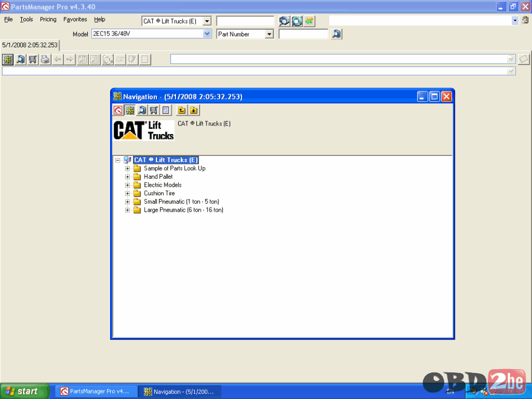Image resolution: width=532 pixels, height=399 pixels.
Task: Expand Large Pneumatic (6 ton - 16 ton)
Action: [x=127, y=210]
